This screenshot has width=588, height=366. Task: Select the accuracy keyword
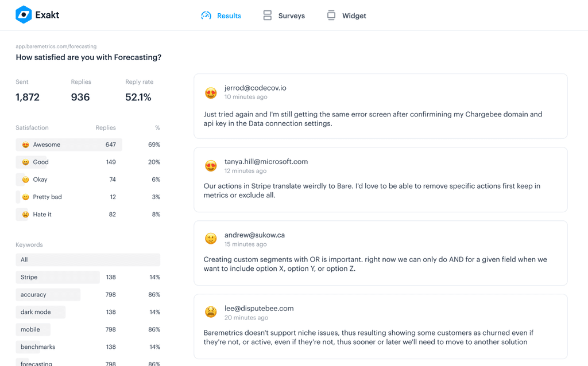click(x=88, y=294)
